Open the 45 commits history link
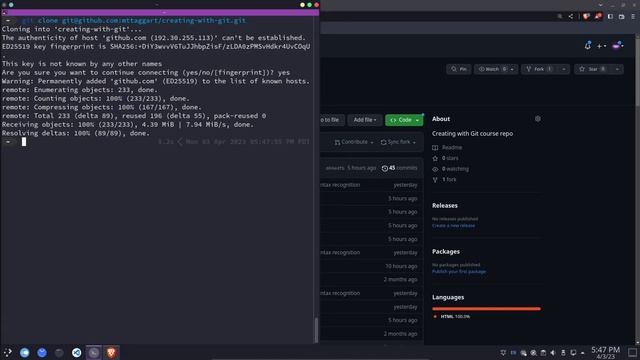640x360 pixels. pos(399,168)
